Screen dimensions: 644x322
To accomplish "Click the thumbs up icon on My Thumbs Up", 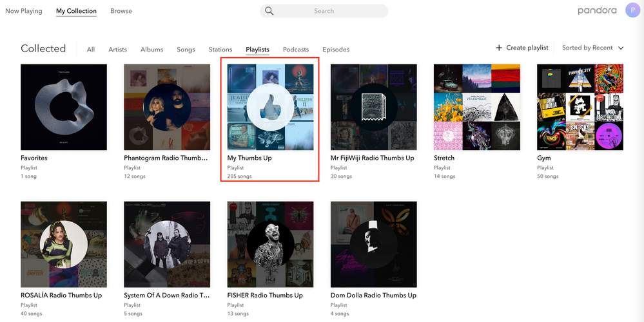I will tap(270, 107).
